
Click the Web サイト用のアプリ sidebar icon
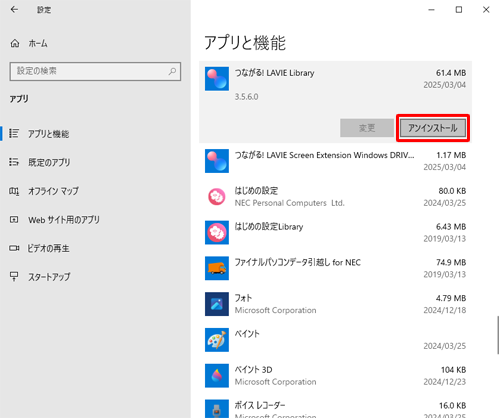pyautogui.click(x=14, y=220)
